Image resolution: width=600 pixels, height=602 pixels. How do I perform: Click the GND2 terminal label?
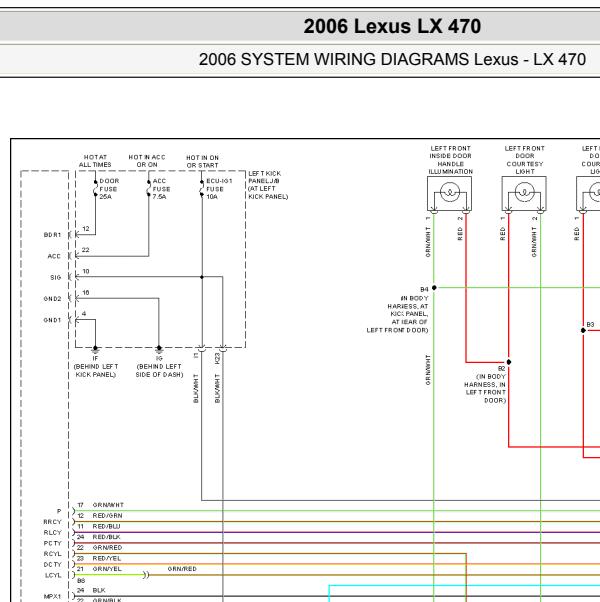(52, 299)
